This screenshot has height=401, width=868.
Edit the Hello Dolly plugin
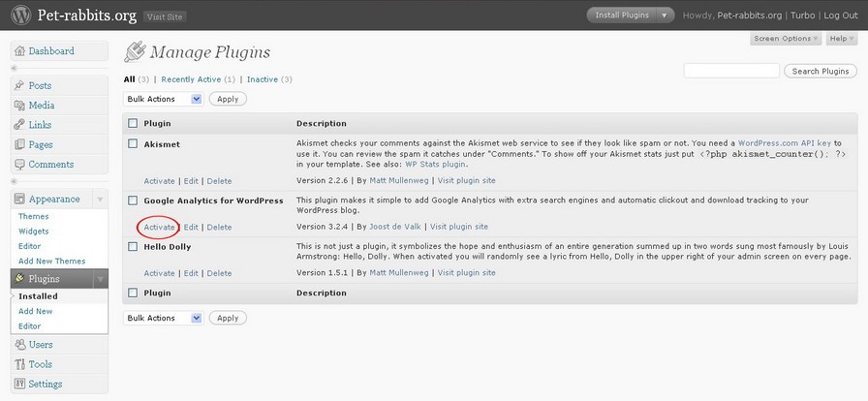[191, 273]
